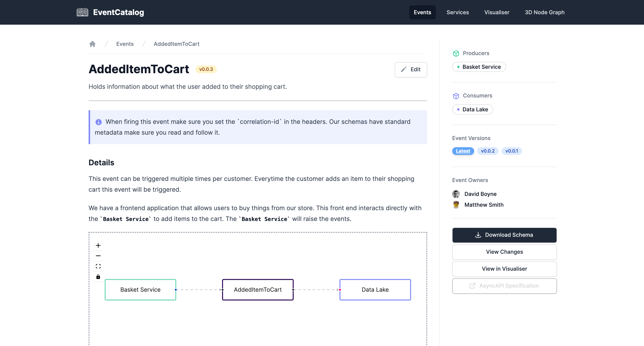Click the AsyncAPI Specification link

click(x=504, y=286)
